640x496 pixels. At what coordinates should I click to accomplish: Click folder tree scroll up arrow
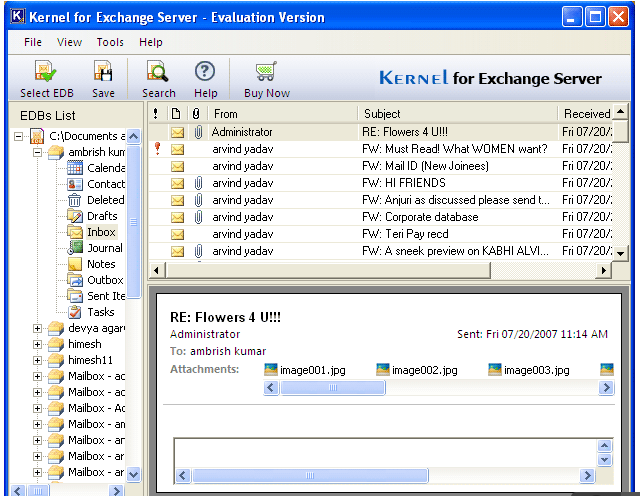(133, 136)
